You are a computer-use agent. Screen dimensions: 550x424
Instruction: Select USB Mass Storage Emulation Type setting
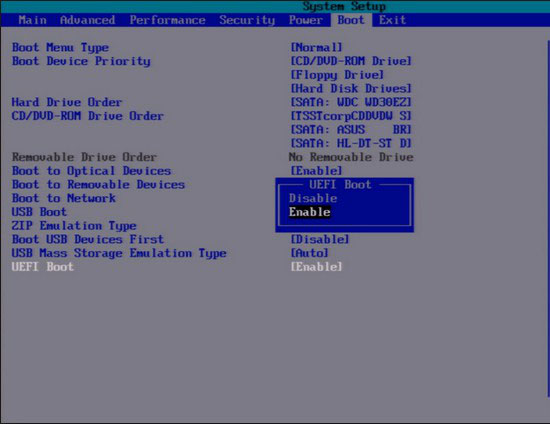(x=119, y=253)
